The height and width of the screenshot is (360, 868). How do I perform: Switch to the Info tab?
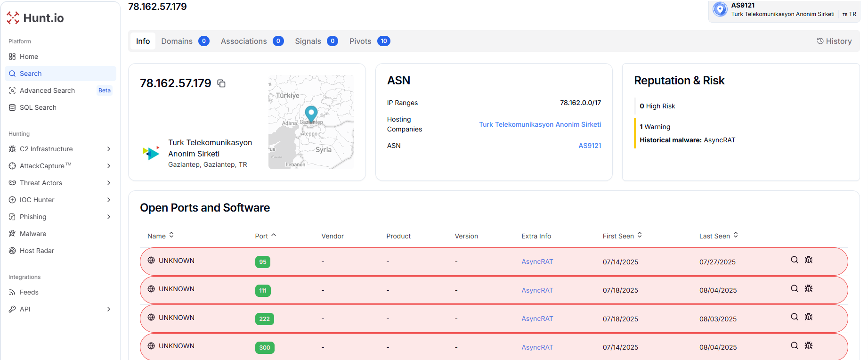click(143, 41)
